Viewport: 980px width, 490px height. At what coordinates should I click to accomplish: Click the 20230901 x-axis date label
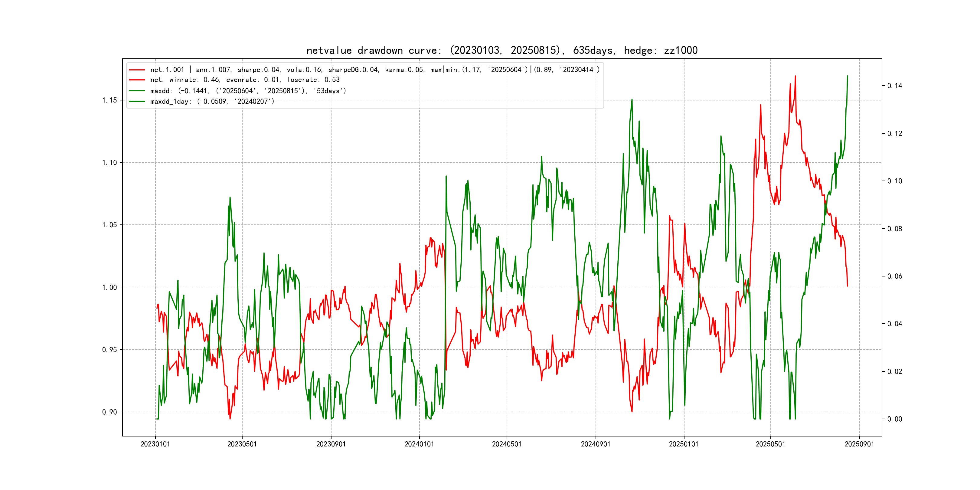click(x=331, y=444)
